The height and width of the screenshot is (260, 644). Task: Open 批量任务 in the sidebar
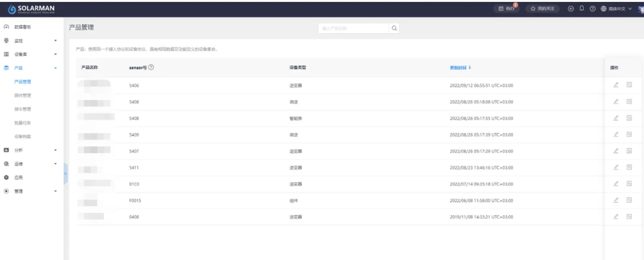pyautogui.click(x=23, y=123)
